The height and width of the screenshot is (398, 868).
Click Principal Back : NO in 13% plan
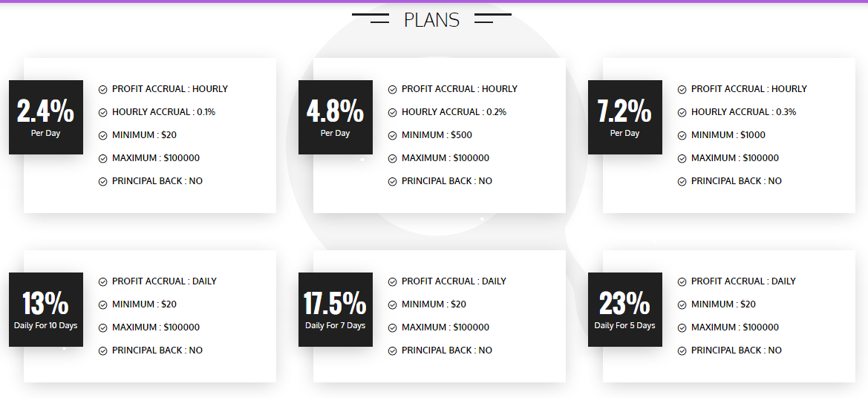pos(157,350)
